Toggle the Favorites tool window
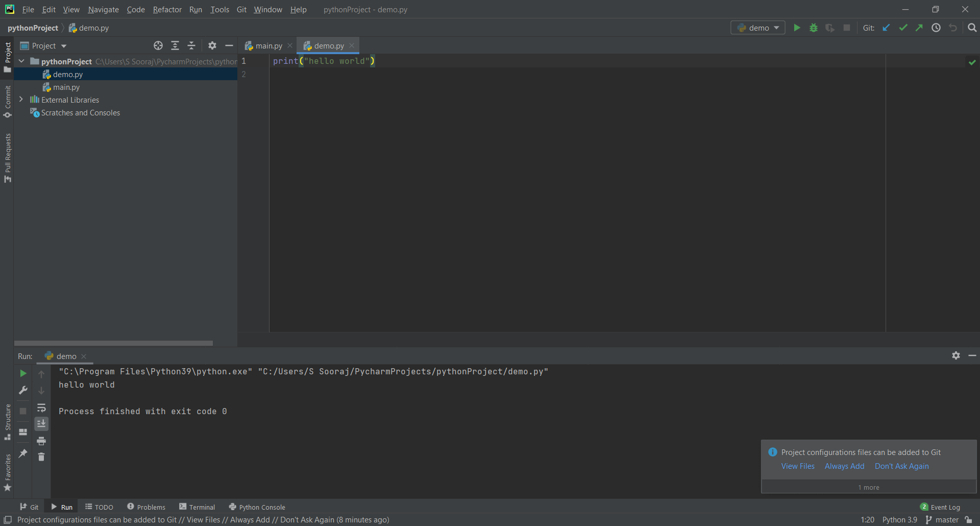Viewport: 980px width, 526px height. [7, 473]
